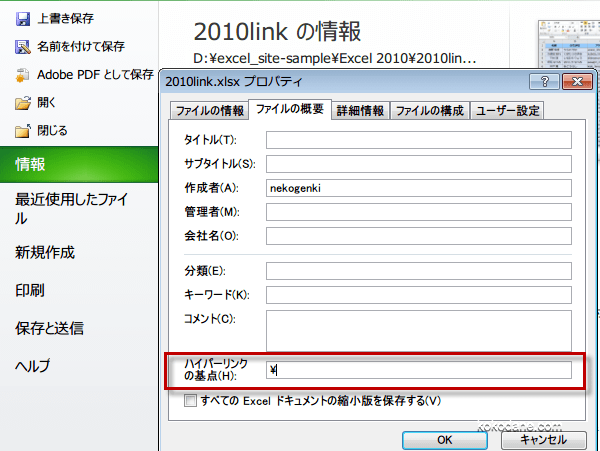
Task: Open the 情報 backstage section
Action: coord(79,164)
